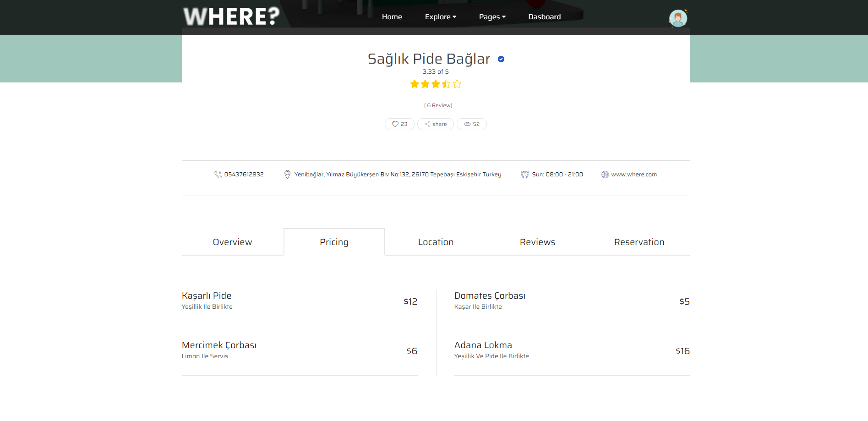Open the Dasboard menu item
This screenshot has height=421, width=868.
(545, 17)
